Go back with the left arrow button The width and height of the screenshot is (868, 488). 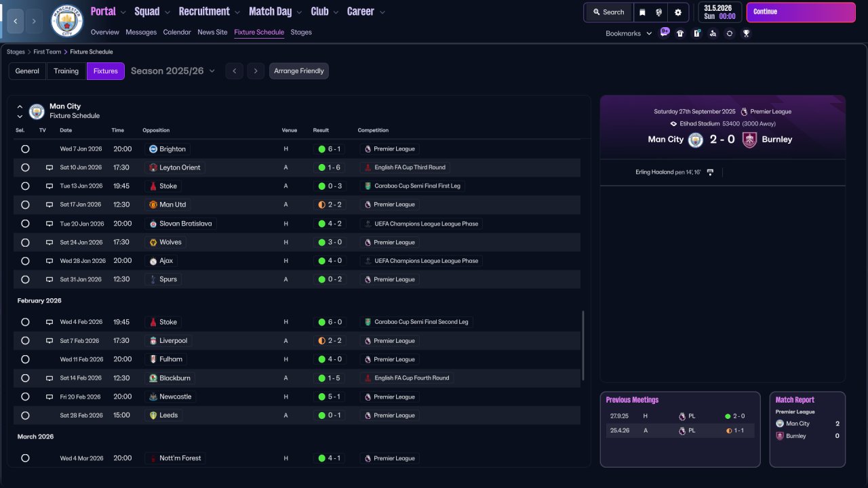(16, 22)
